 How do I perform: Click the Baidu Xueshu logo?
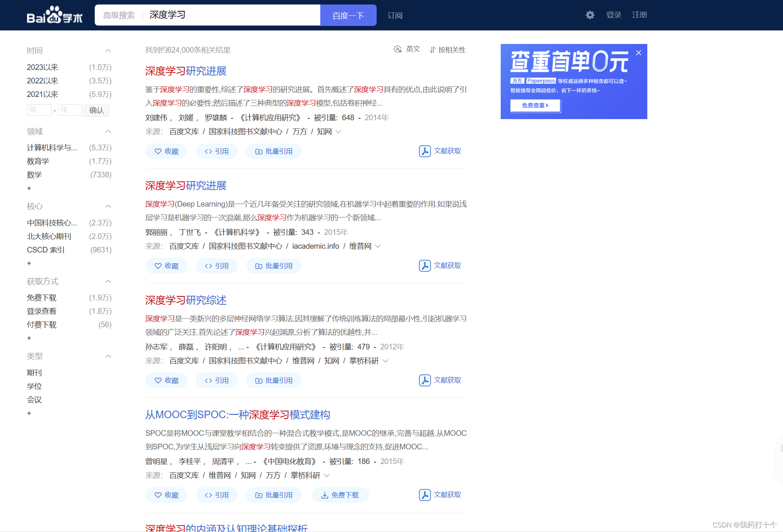point(55,15)
